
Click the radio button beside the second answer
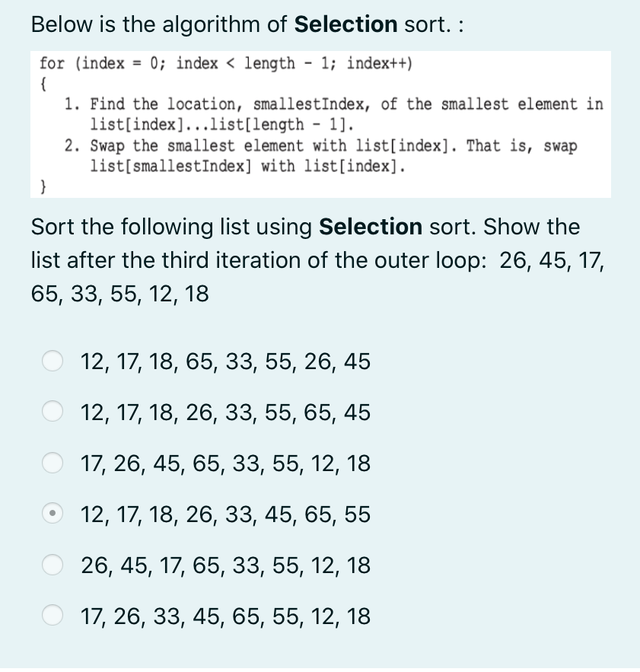[52, 411]
